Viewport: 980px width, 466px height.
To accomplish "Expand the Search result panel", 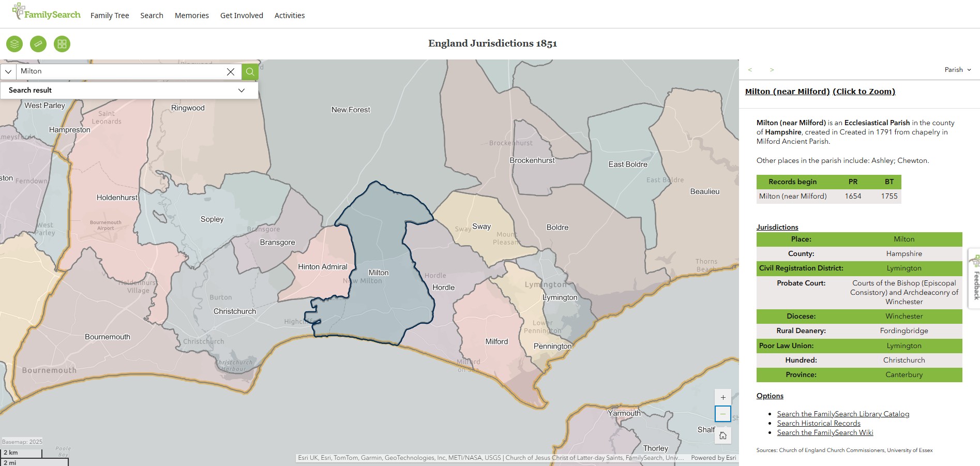I will (x=241, y=90).
